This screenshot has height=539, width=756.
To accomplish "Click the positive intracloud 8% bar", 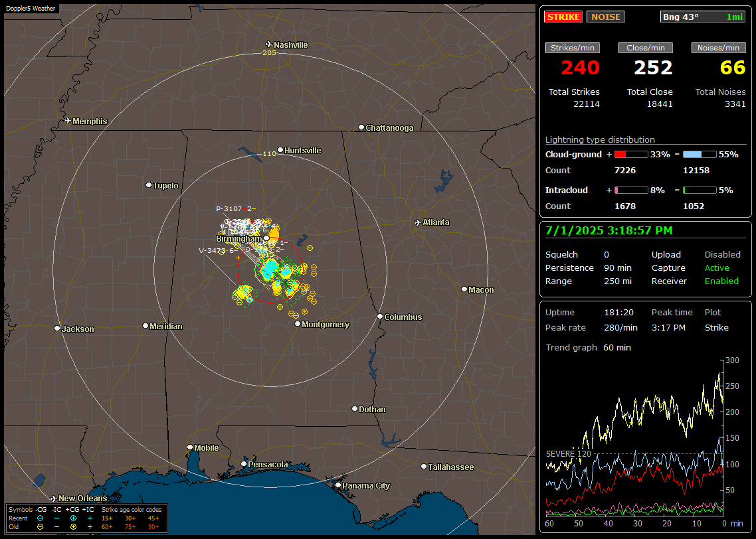I will pos(631,191).
